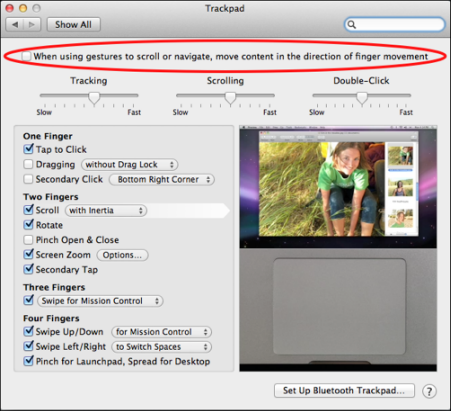Click the Show All button

click(x=74, y=25)
